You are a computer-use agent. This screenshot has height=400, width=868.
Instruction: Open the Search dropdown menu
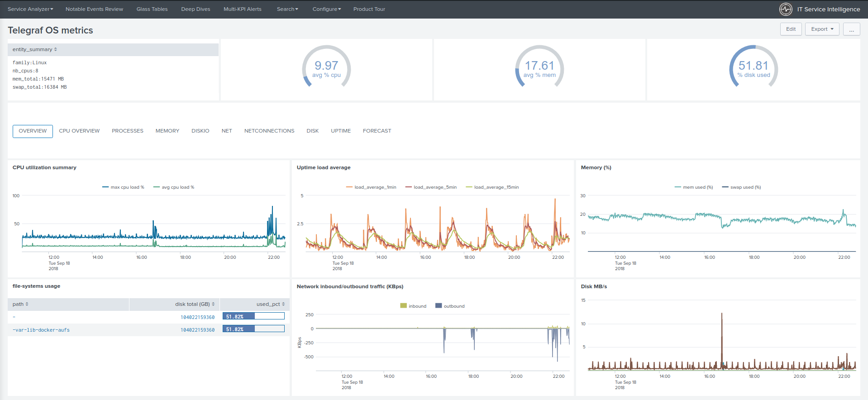click(287, 9)
